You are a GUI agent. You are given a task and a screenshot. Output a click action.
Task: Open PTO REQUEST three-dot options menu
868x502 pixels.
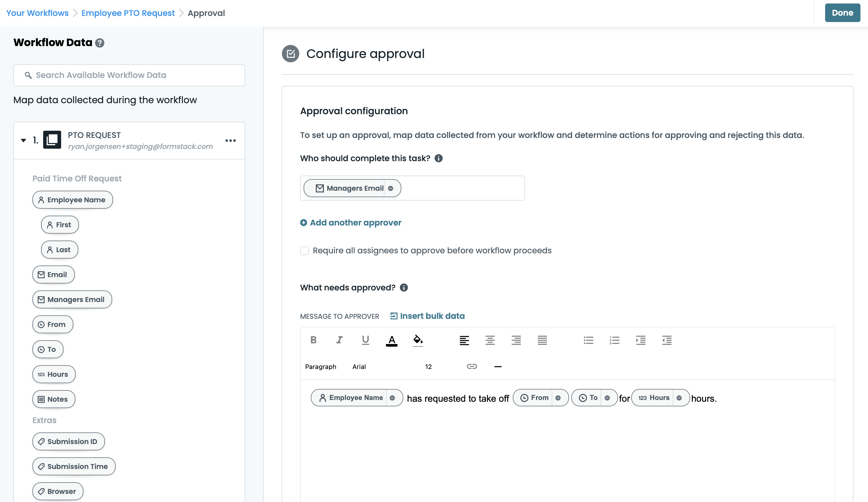pyautogui.click(x=230, y=141)
